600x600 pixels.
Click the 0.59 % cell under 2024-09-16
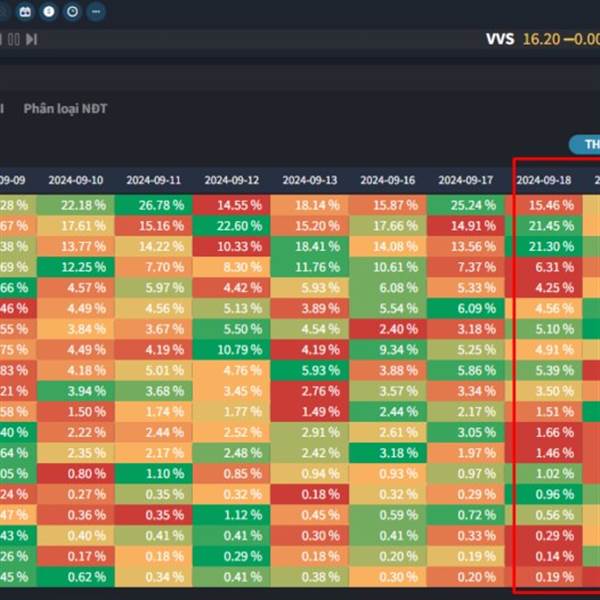click(x=388, y=515)
